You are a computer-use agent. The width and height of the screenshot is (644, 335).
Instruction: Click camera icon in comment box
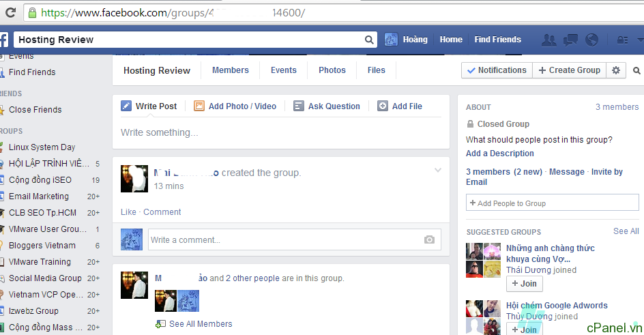pyautogui.click(x=429, y=239)
